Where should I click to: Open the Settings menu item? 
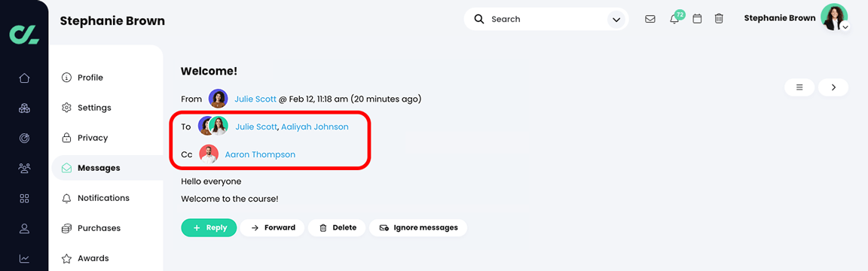(x=94, y=108)
